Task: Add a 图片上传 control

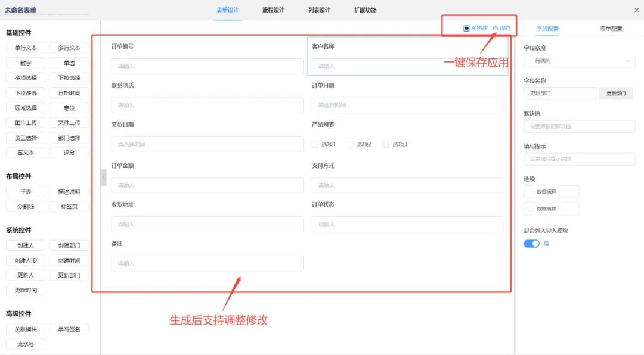Action: point(26,123)
